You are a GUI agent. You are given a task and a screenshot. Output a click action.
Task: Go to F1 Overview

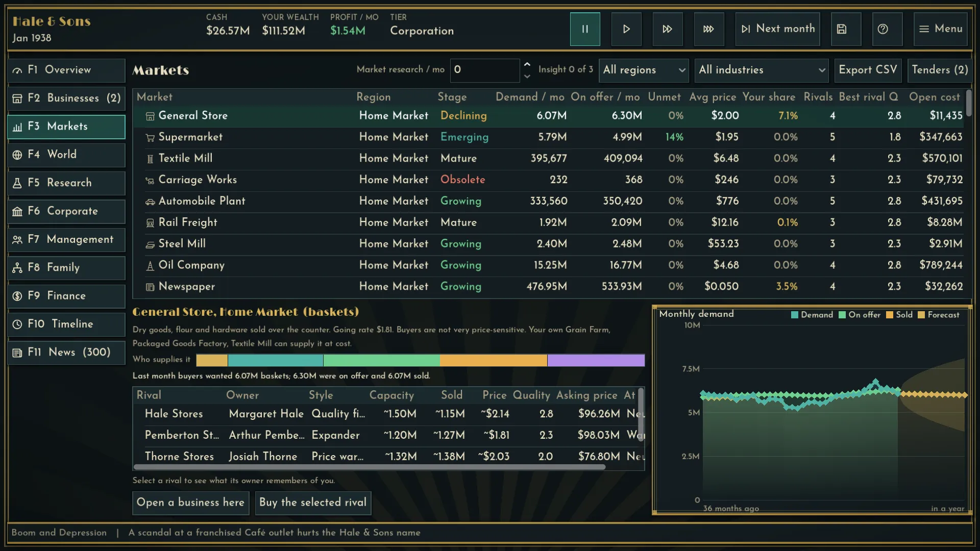point(66,70)
